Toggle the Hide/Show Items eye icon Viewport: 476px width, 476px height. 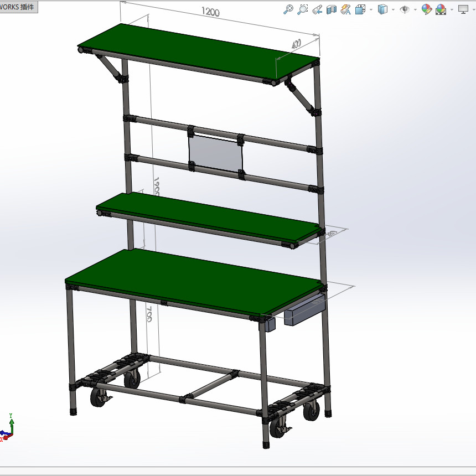[405, 10]
